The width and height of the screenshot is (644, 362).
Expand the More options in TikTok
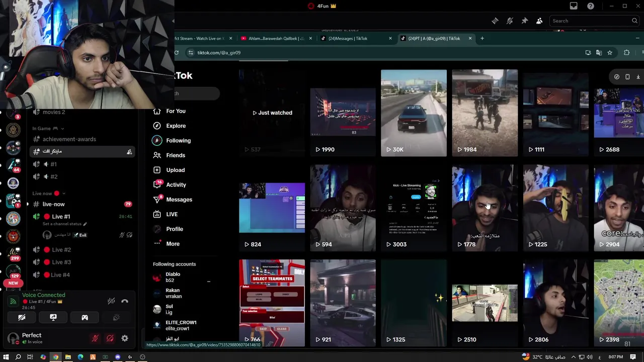tap(173, 244)
